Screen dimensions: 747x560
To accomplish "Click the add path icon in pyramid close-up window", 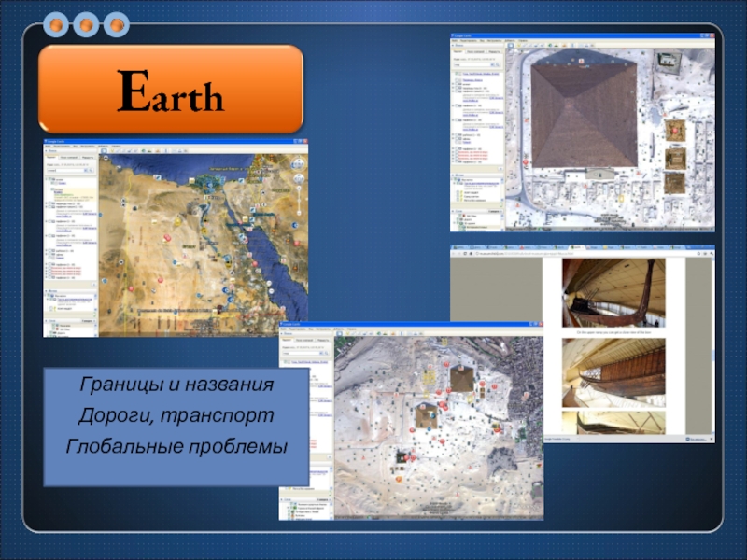I will point(530,45).
